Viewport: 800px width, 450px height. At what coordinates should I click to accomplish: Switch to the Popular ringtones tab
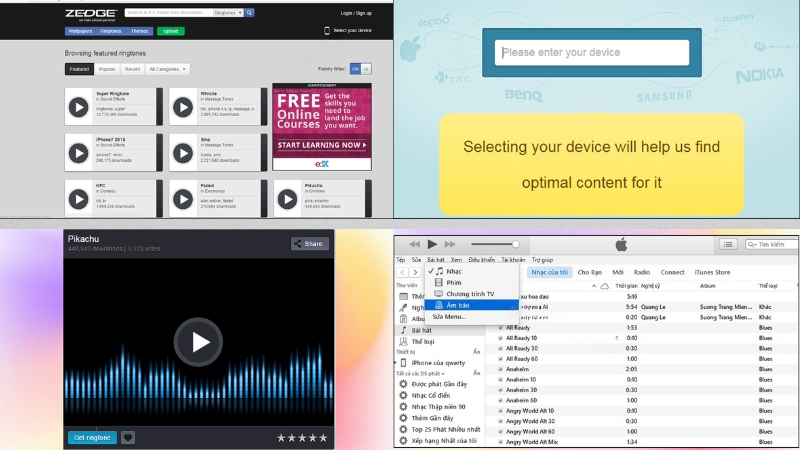(x=107, y=69)
